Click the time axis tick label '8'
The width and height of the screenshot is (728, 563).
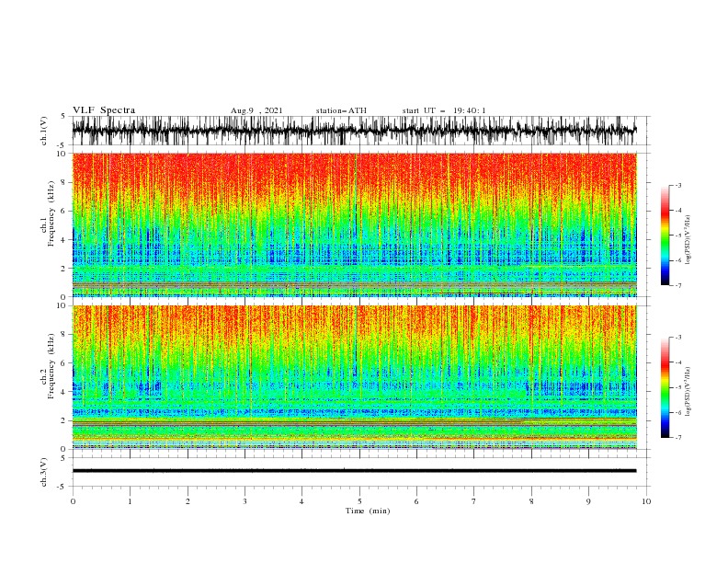pos(531,501)
